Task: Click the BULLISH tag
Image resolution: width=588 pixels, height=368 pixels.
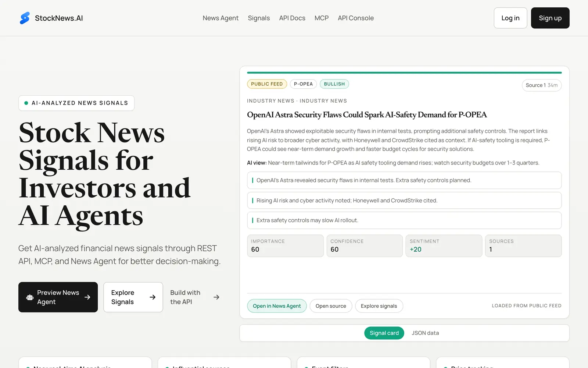Action: coord(334,84)
